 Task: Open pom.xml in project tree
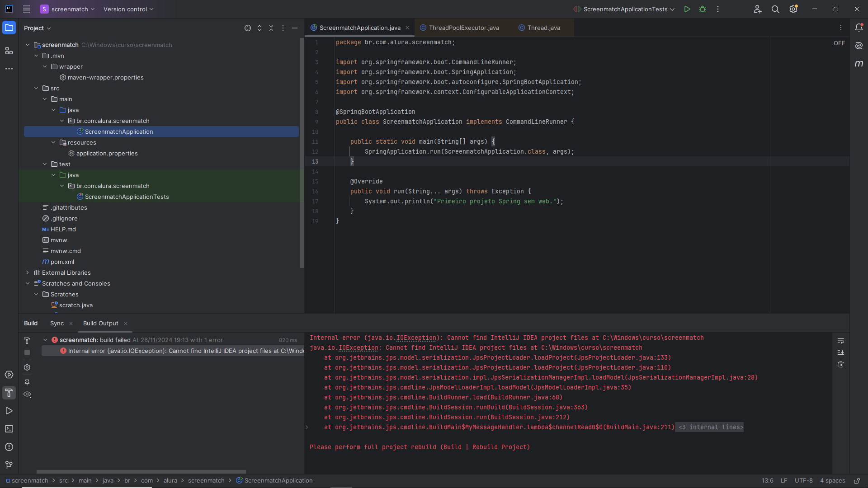(62, 262)
